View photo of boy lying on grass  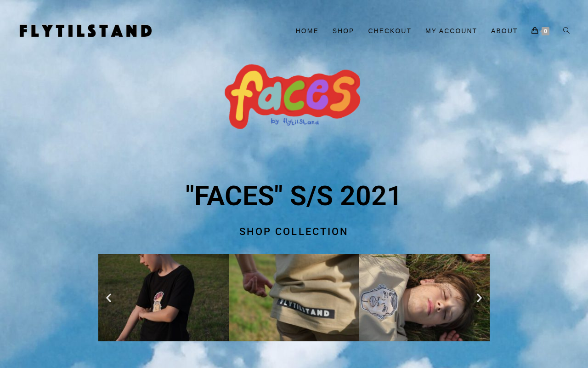pos(424,298)
